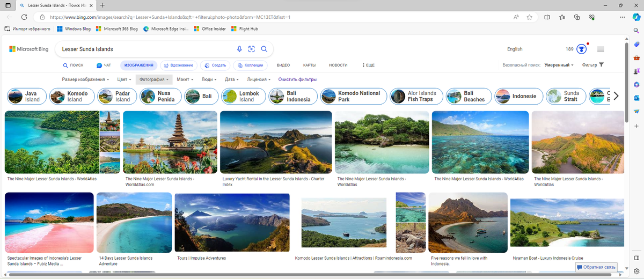Expand the ЕЩЕ more menu
The width and height of the screenshot is (644, 279).
[368, 65]
